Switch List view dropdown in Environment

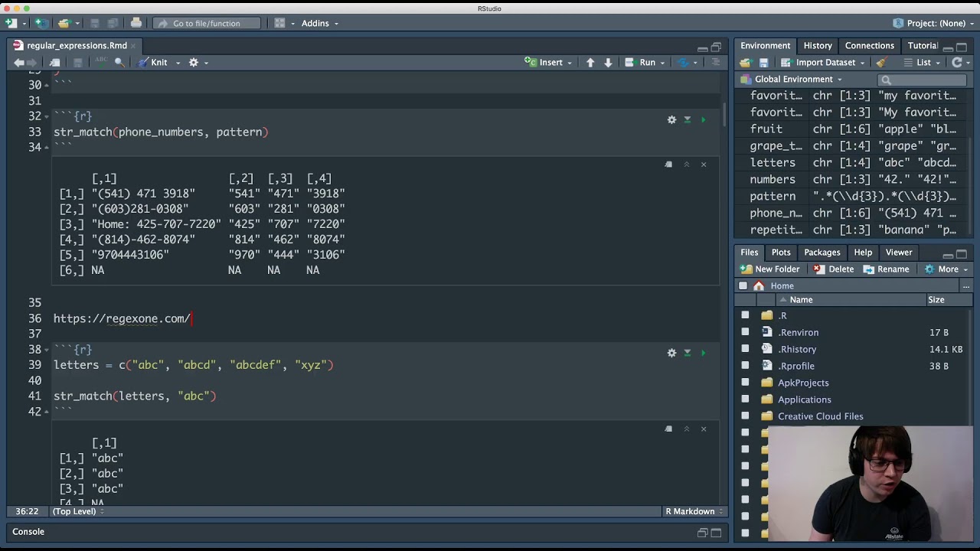(923, 62)
